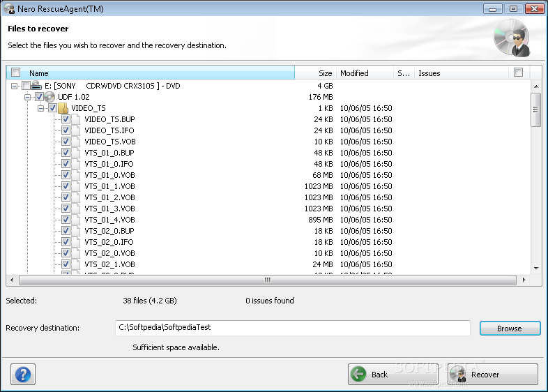
Task: Click the file icon of VTS_01_2.VOB
Action: 76,197
